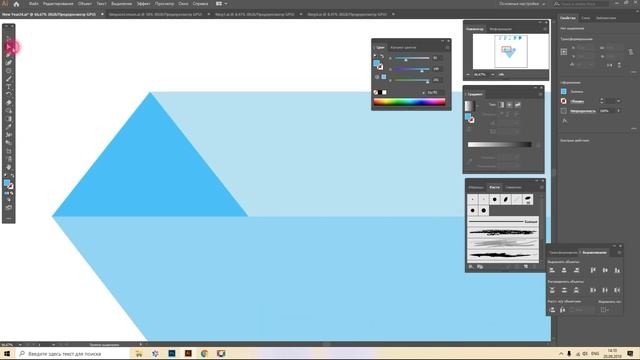The width and height of the screenshot is (640, 360).
Task: Open the workspace switcher dropdown
Action: tap(522, 4)
